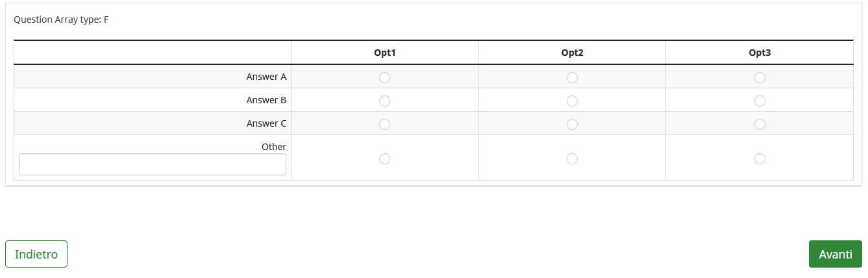Mark Opt1 for Answer C
The image size is (868, 278).
[384, 124]
